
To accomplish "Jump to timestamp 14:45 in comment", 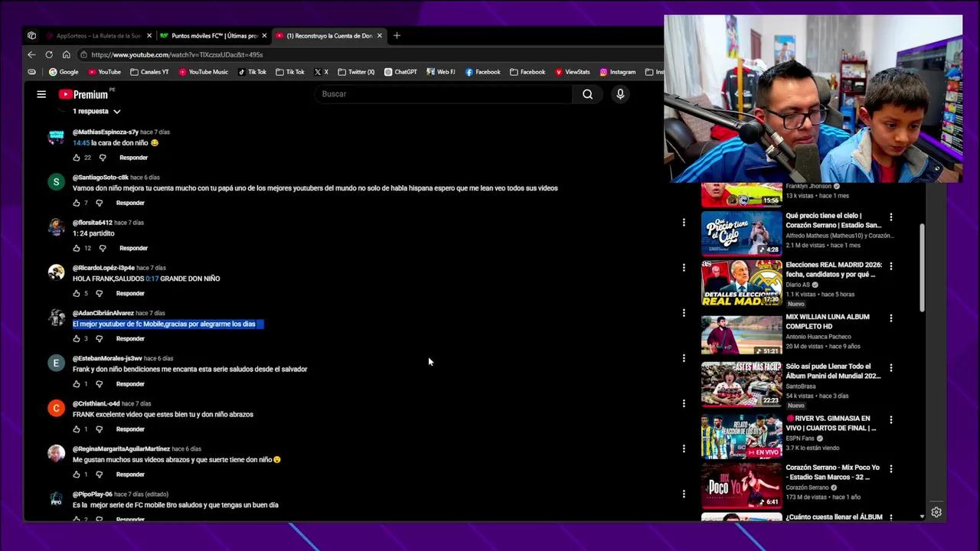I will coord(81,143).
